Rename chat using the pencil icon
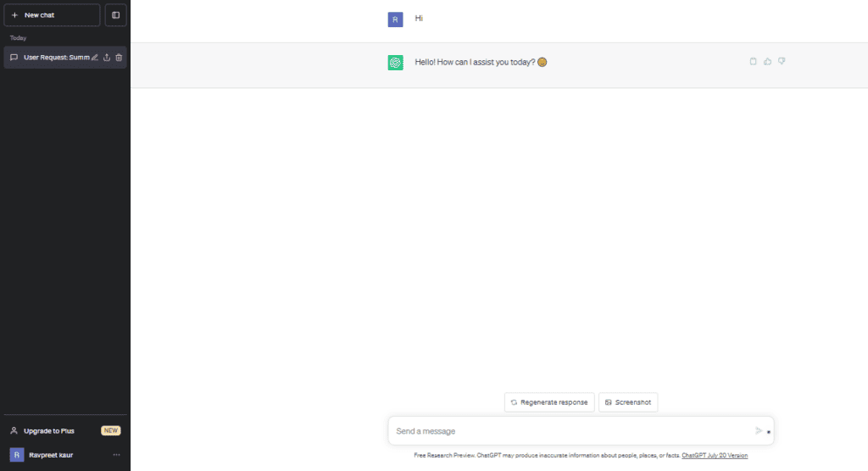This screenshot has height=471, width=868. pyautogui.click(x=95, y=58)
